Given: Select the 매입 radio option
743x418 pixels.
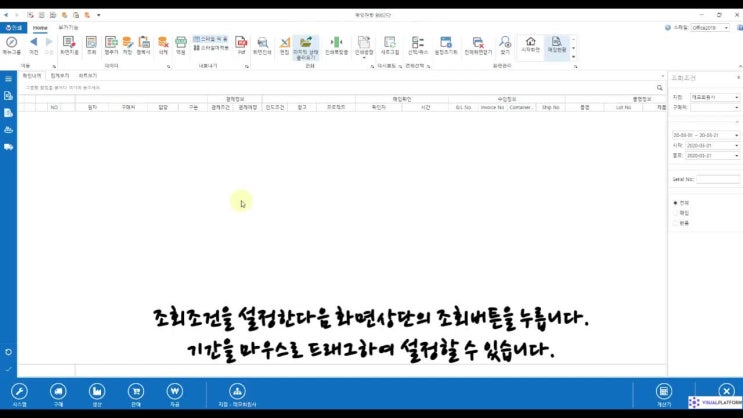Looking at the screenshot, I should (x=676, y=213).
